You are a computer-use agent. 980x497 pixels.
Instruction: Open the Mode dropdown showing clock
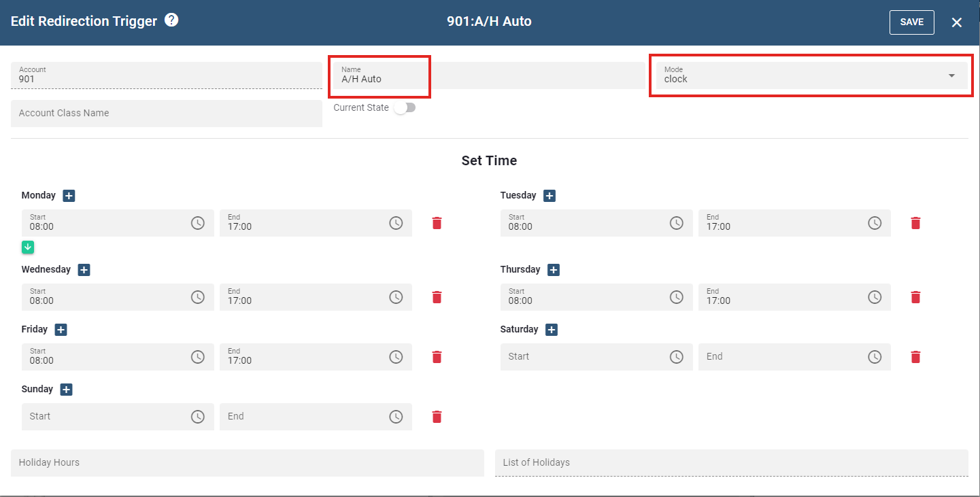(811, 75)
